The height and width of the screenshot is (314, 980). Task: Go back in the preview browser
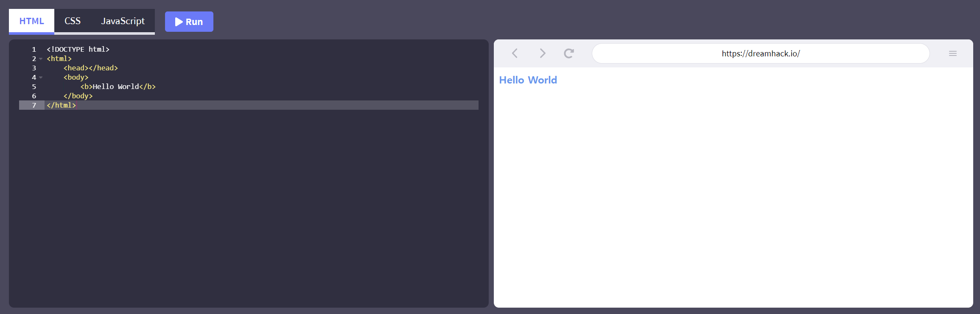(x=515, y=53)
